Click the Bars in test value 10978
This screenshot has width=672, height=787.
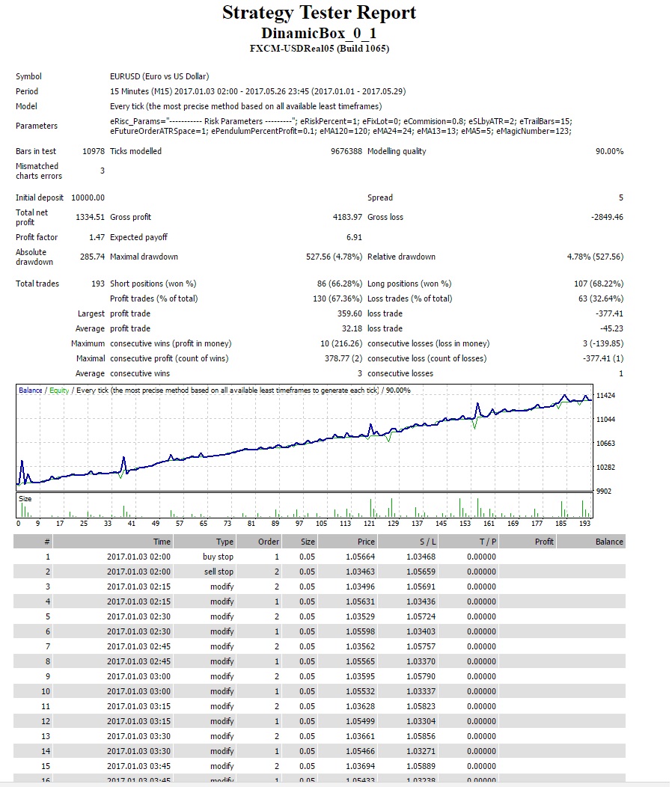(x=94, y=151)
